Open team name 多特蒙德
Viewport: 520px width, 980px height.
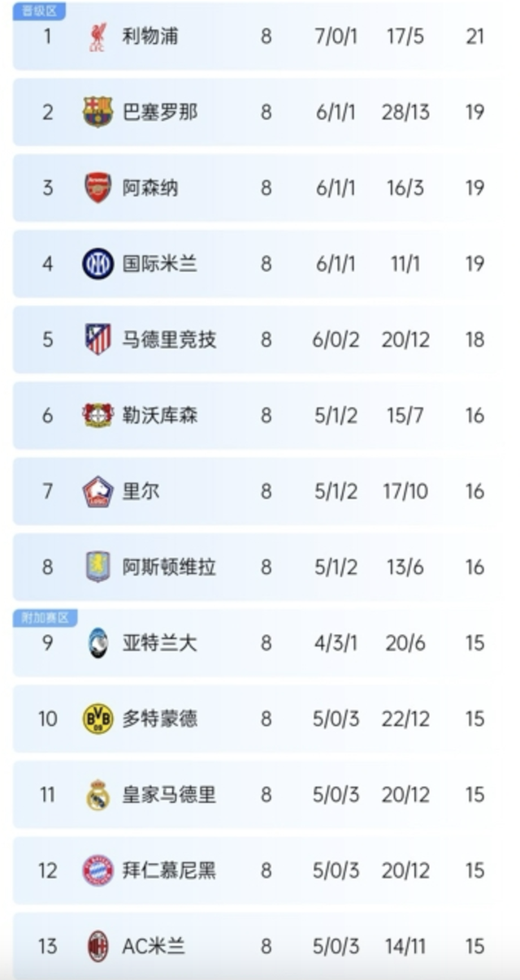coord(160,719)
